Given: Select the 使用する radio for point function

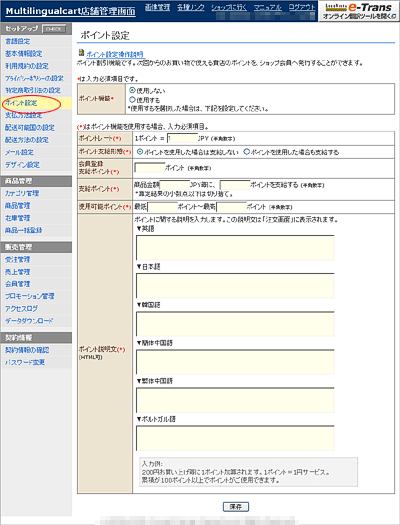Looking at the screenshot, I should tap(132, 99).
